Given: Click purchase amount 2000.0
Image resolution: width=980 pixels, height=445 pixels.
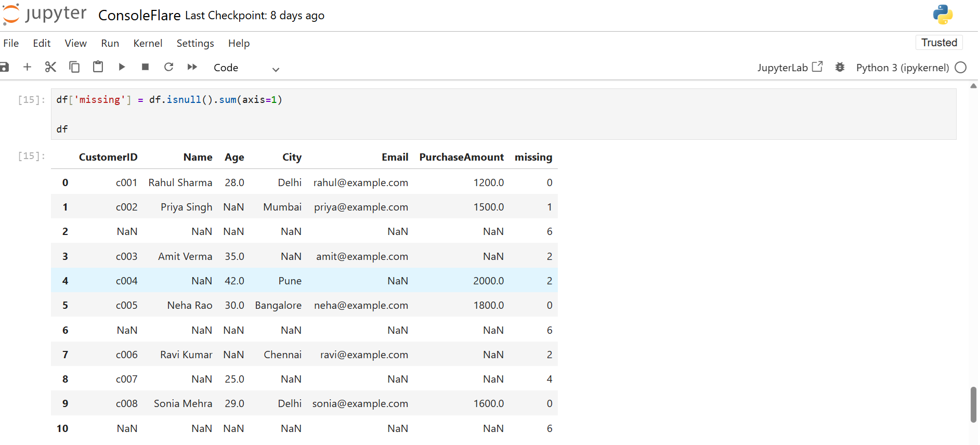Looking at the screenshot, I should [489, 281].
